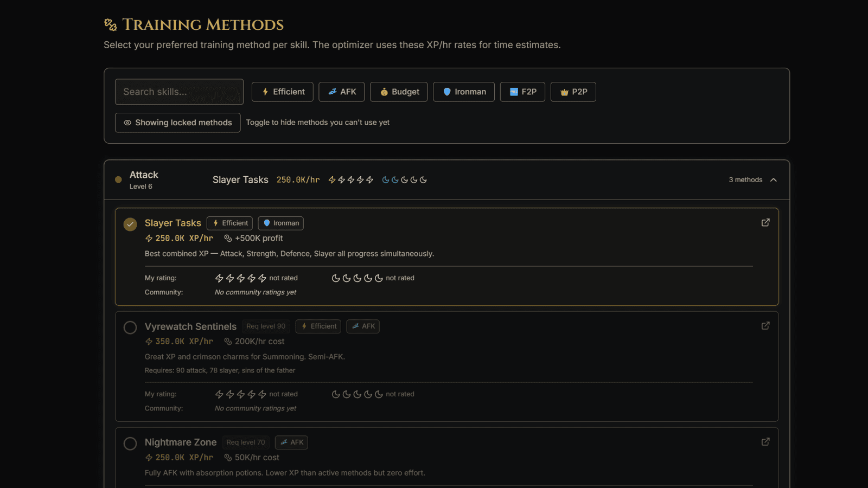The width and height of the screenshot is (868, 488).
Task: Rate Slayer Tasks one moon
Action: [336, 278]
